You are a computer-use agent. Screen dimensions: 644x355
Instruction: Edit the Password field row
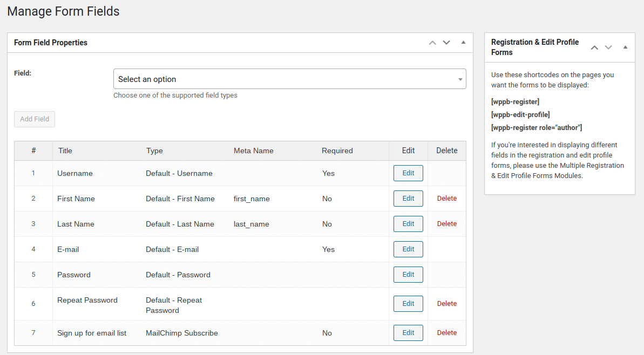point(408,275)
